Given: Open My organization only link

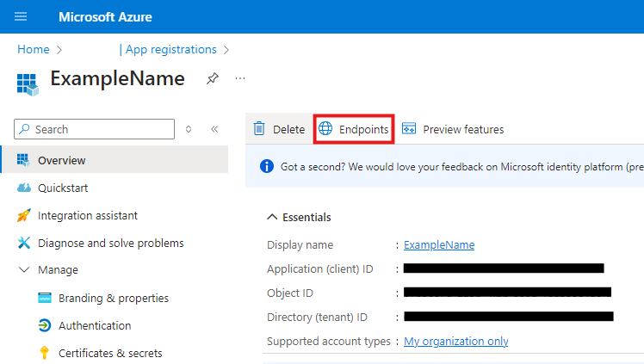Looking at the screenshot, I should click(x=456, y=342).
